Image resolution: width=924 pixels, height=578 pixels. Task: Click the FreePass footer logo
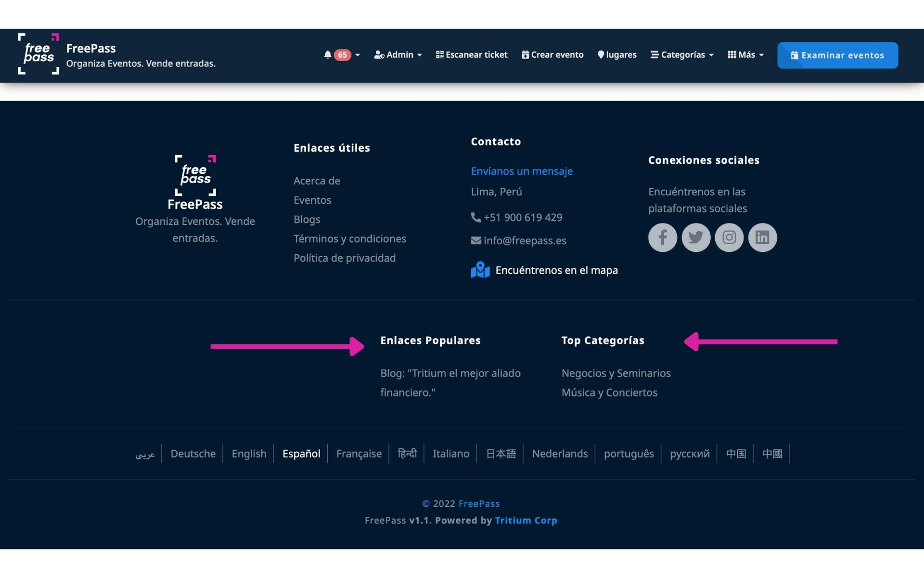(195, 175)
